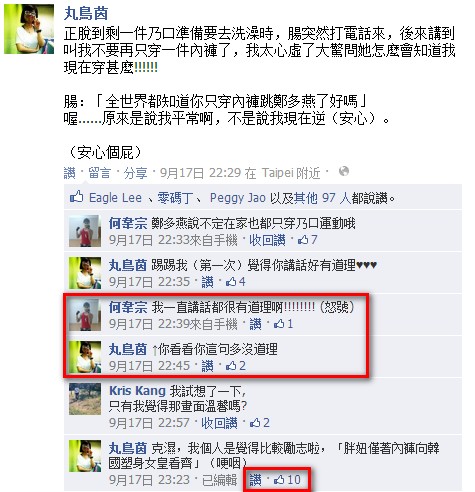475x492 pixels.
Task: Click the 2 likes thumb icon on Kris Kang's comment
Action: (x=255, y=423)
